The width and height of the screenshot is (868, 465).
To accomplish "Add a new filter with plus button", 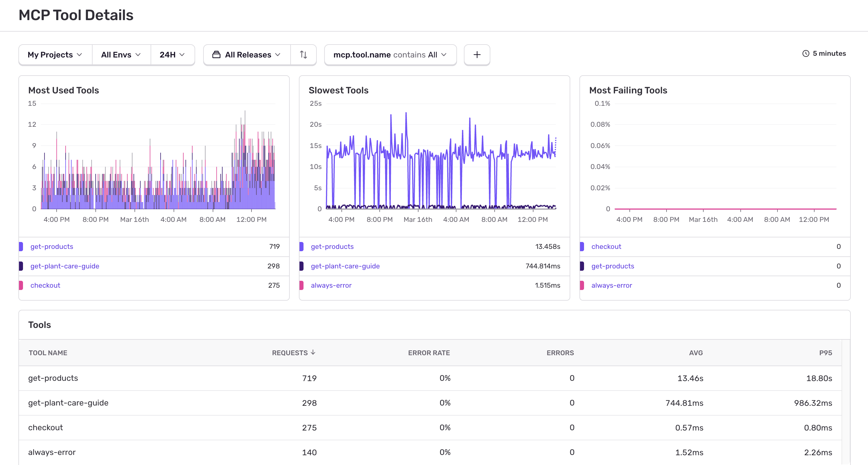I will 477,55.
